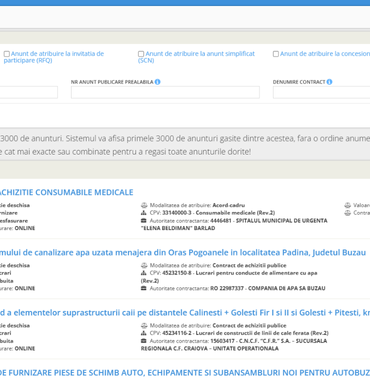Click the 'primele 3000 de anunturi' warning message

[185, 145]
